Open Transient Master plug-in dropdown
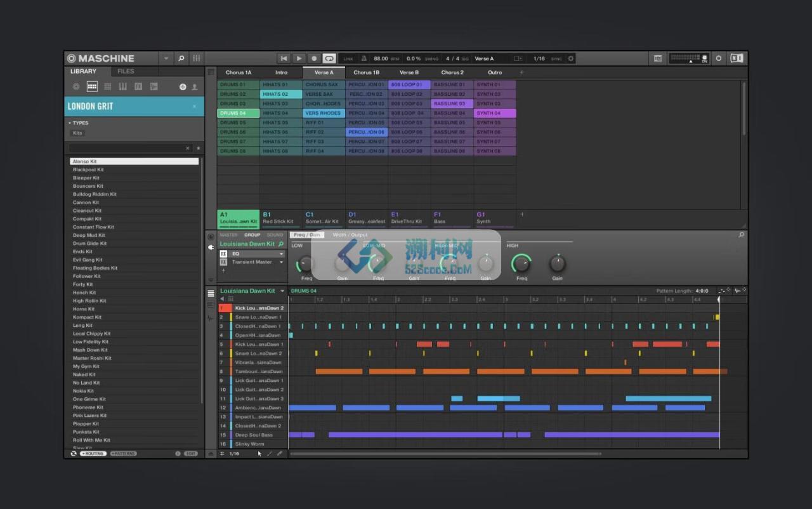 (282, 262)
